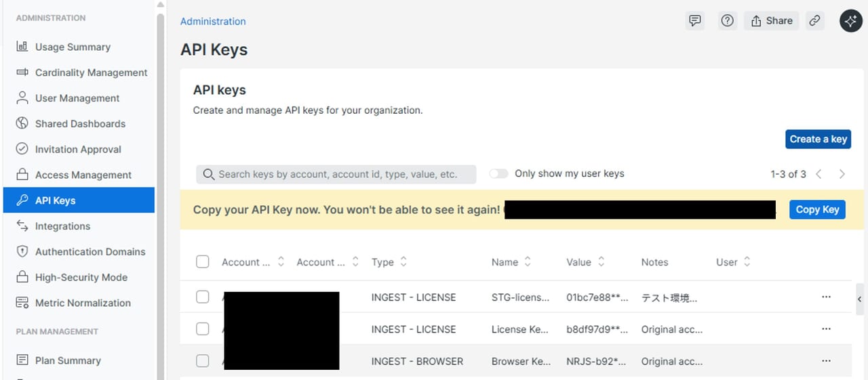Open the AI assistant sparkle icon
This screenshot has height=380, width=868.
851,21
